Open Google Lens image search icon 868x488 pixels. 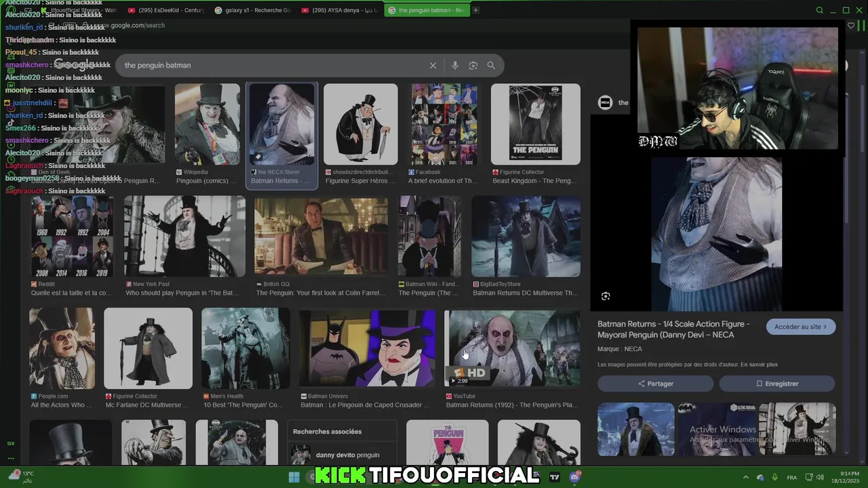click(473, 65)
